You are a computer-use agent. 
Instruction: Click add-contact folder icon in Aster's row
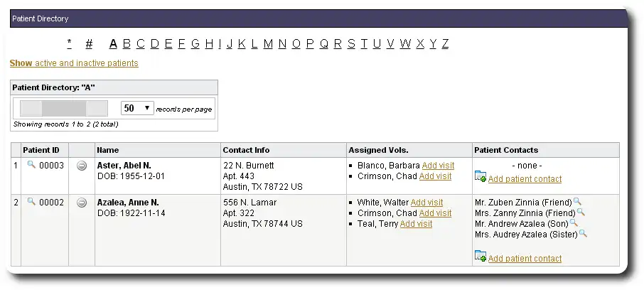pos(481,178)
